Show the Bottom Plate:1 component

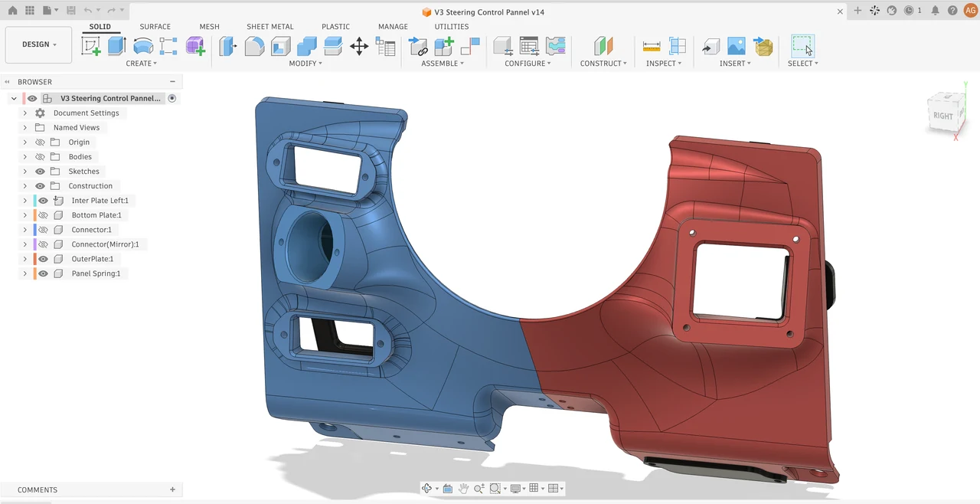[43, 215]
